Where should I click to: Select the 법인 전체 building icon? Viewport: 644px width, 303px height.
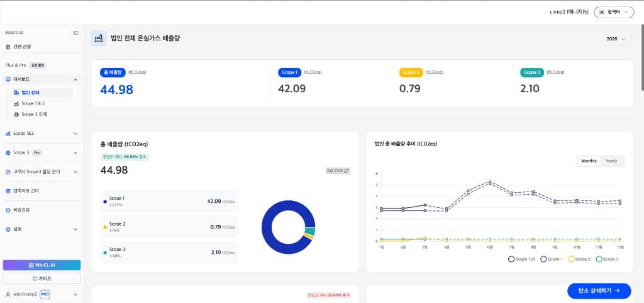(x=16, y=93)
